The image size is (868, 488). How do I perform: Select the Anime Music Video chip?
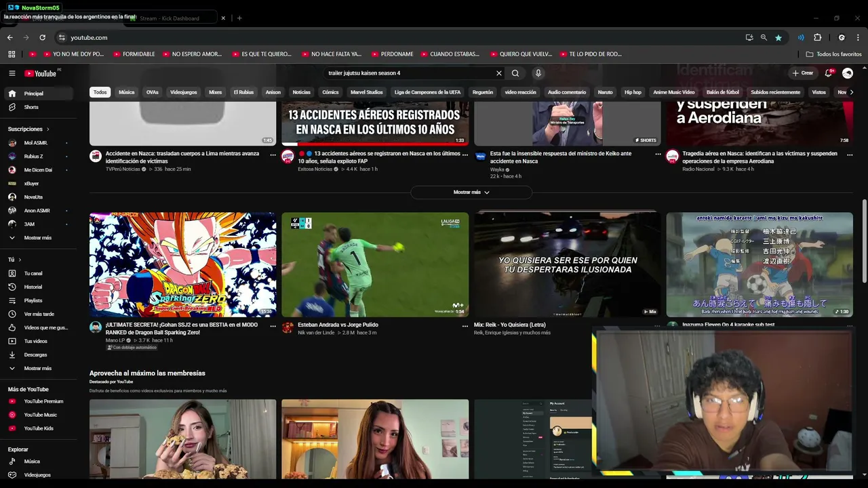pyautogui.click(x=674, y=92)
